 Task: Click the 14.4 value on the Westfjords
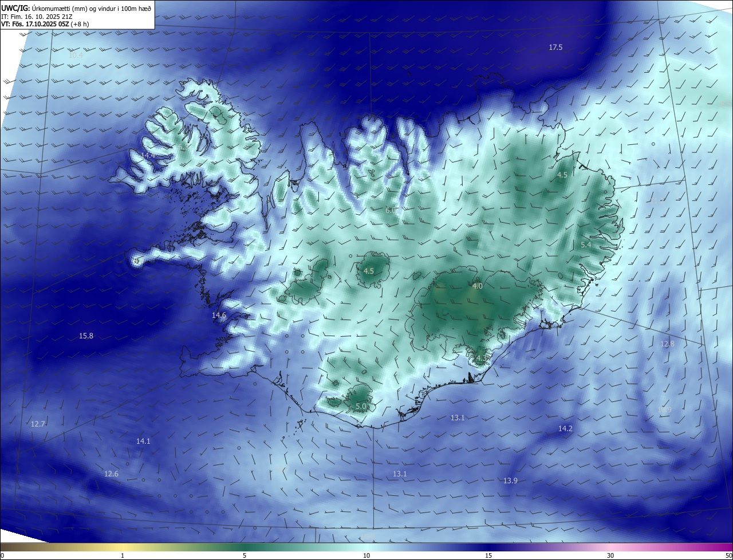point(148,155)
